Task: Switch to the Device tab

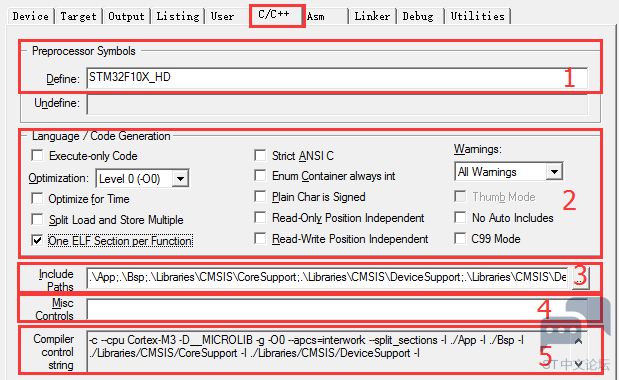Action: pyautogui.click(x=30, y=16)
